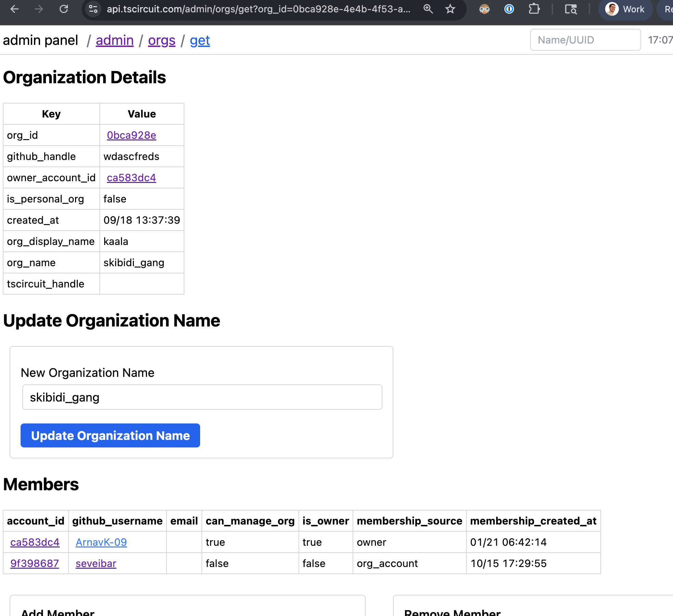Open owner account ca583dc4 in details table
The width and height of the screenshot is (673, 616).
[131, 178]
